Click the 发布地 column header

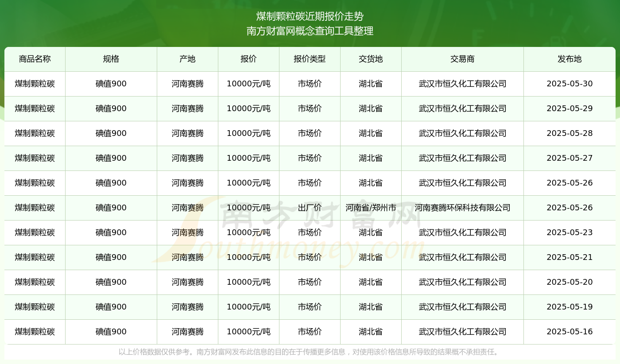point(570,59)
